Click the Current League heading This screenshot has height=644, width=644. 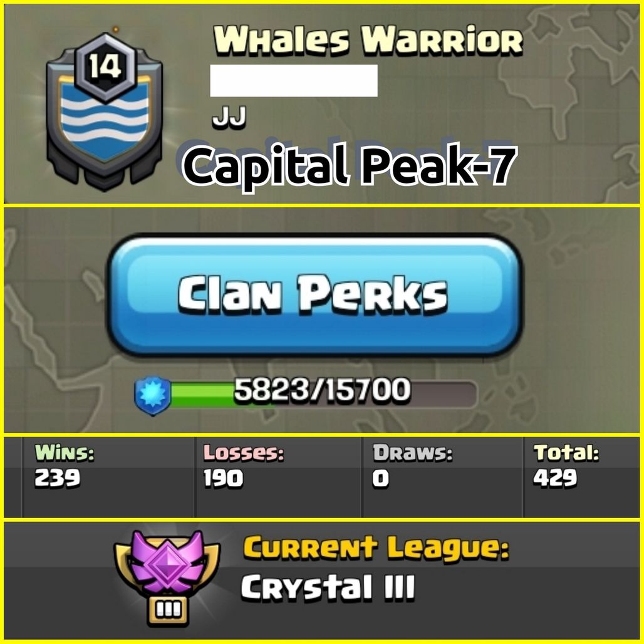click(377, 548)
